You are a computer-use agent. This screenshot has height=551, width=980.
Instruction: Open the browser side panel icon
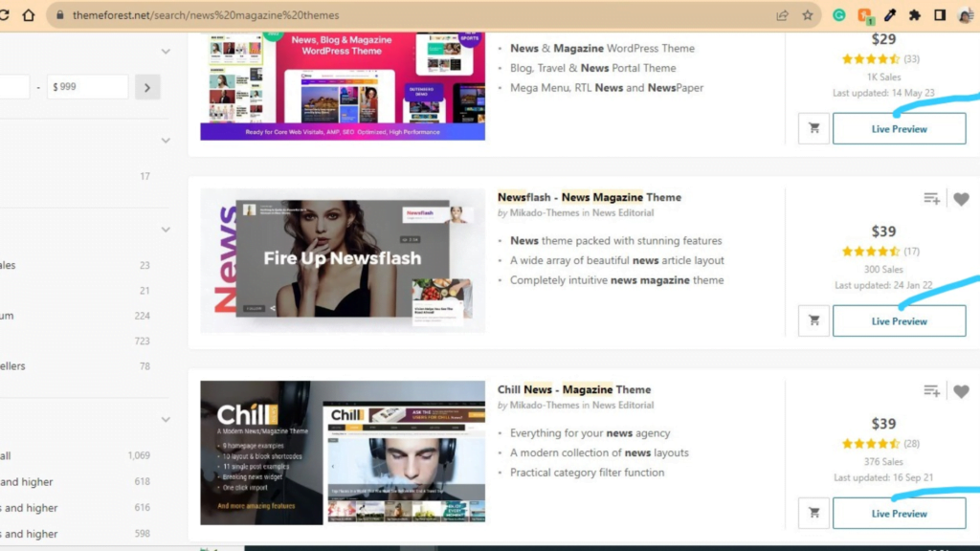939,14
